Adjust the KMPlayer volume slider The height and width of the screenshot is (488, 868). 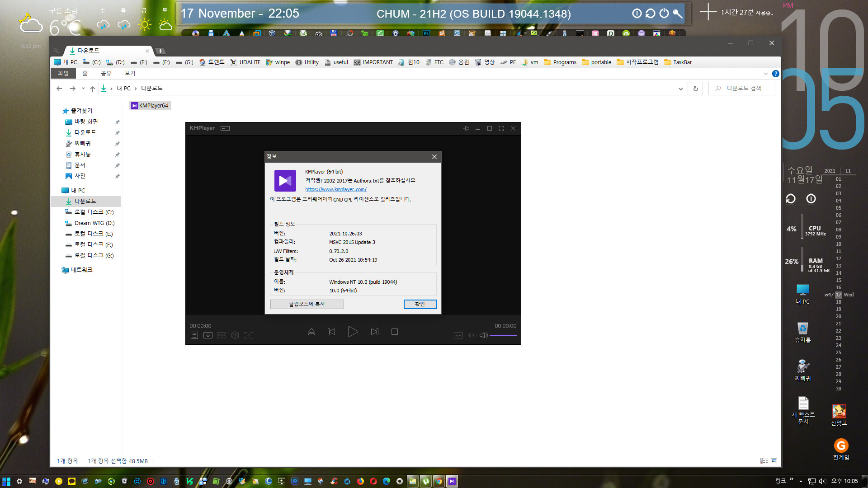coord(503,335)
